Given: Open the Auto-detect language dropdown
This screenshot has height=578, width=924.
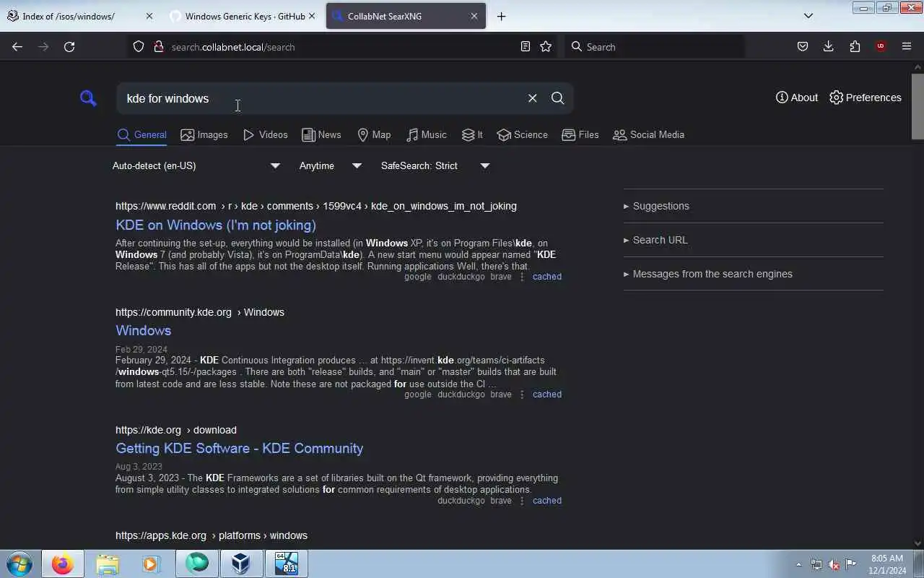Looking at the screenshot, I should (x=196, y=165).
